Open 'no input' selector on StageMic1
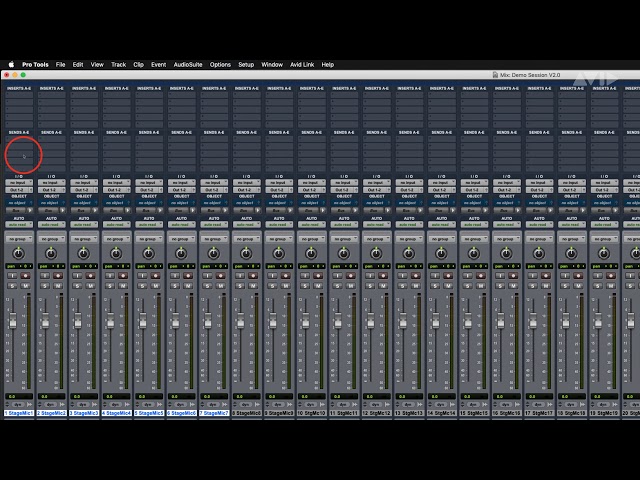 19,183
